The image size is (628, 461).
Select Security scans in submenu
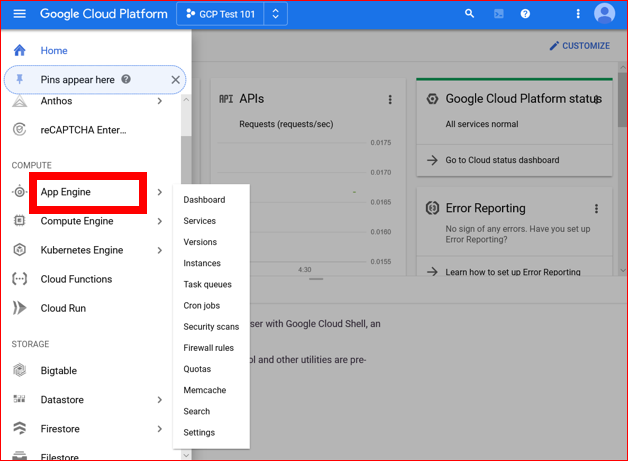tap(211, 327)
